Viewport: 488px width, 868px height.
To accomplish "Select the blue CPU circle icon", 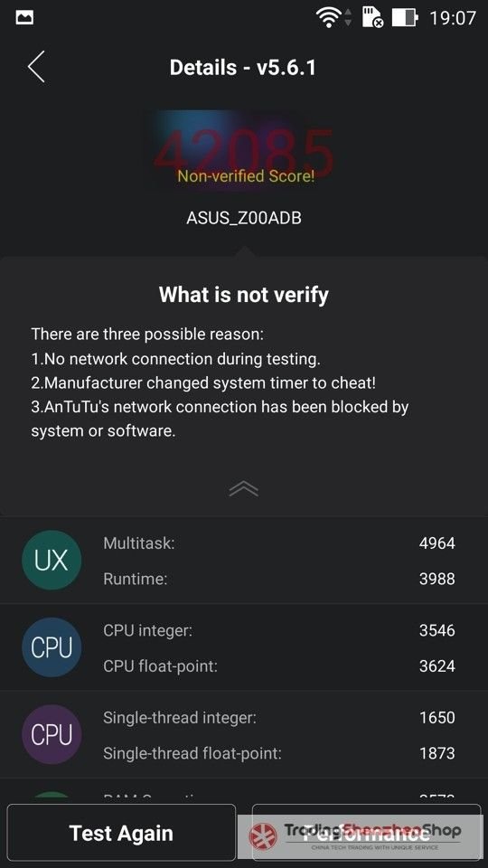I will click(52, 647).
